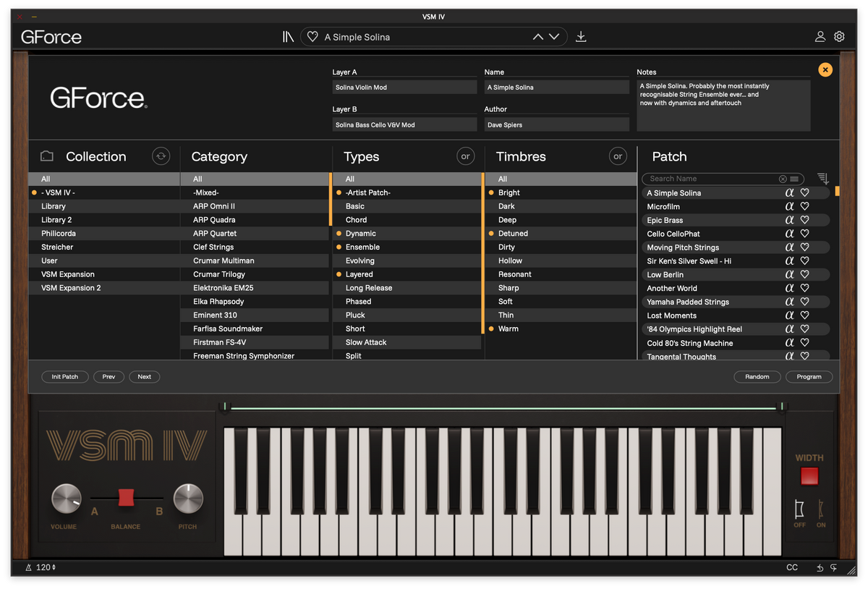Image resolution: width=868 pixels, height=589 pixels.
Task: Click the Init Patch button
Action: (x=65, y=376)
